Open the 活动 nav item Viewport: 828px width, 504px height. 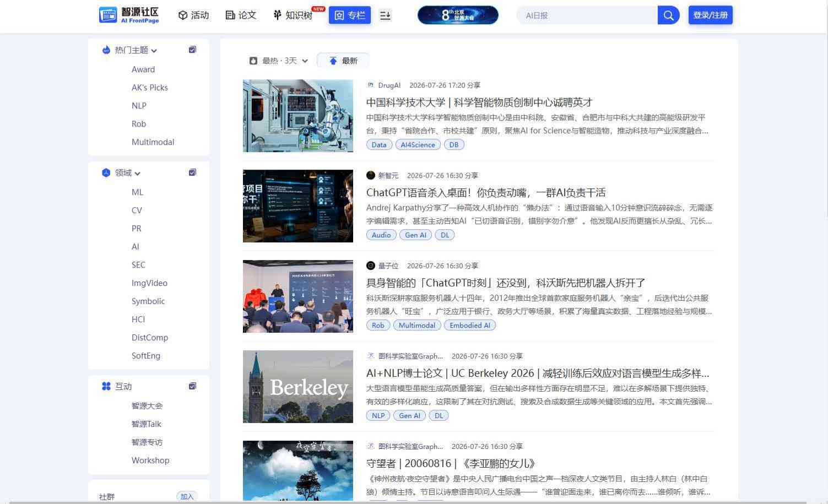[x=194, y=15]
